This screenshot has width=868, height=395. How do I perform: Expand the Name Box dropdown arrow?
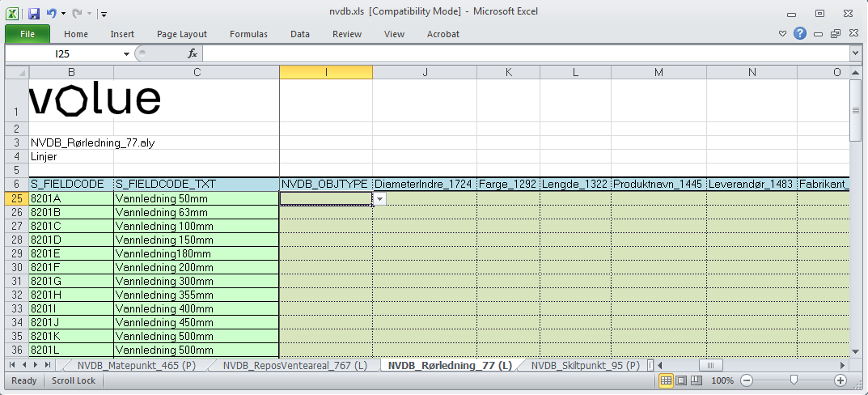click(x=126, y=53)
